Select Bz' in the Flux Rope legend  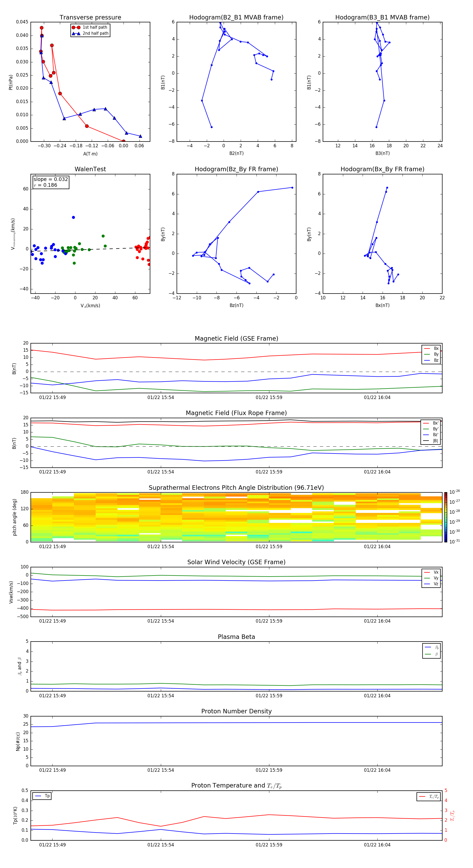(x=431, y=435)
